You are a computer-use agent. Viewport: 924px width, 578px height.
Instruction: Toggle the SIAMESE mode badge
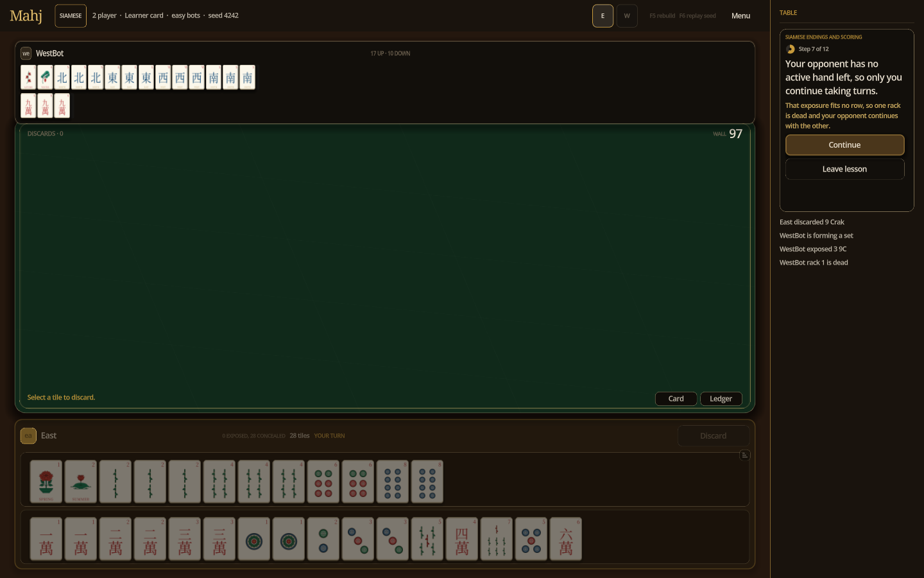pyautogui.click(x=71, y=16)
